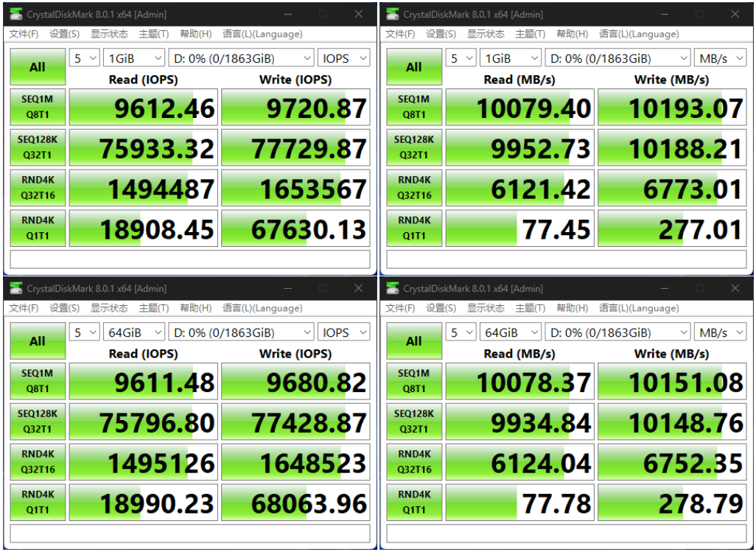Start the RND4K Q32T16 test in the 64GiB IOPS window
This screenshot has width=756, height=552.
38,462
